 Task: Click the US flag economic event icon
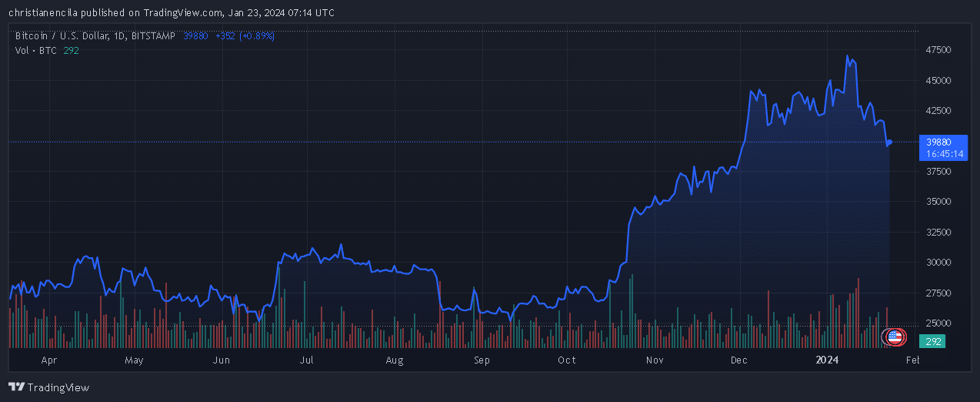(x=894, y=336)
